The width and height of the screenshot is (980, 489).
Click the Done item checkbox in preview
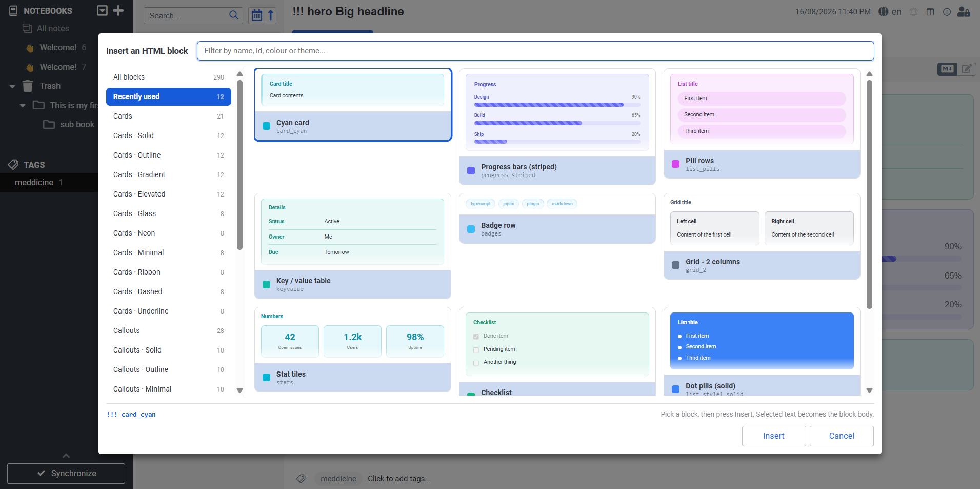pyautogui.click(x=476, y=337)
